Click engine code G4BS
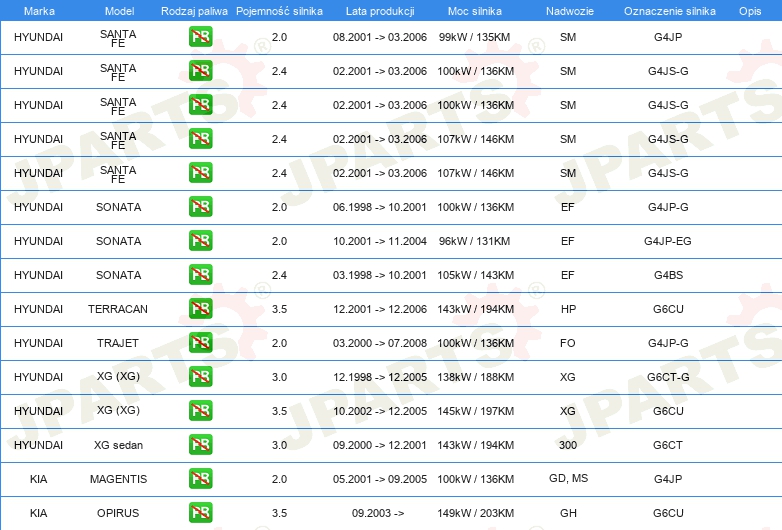 coord(668,275)
